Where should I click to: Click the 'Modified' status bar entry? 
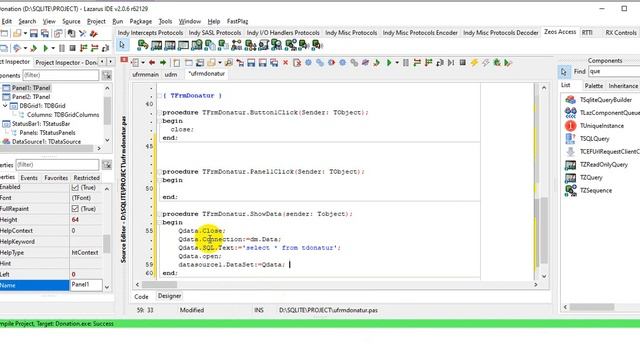click(192, 310)
